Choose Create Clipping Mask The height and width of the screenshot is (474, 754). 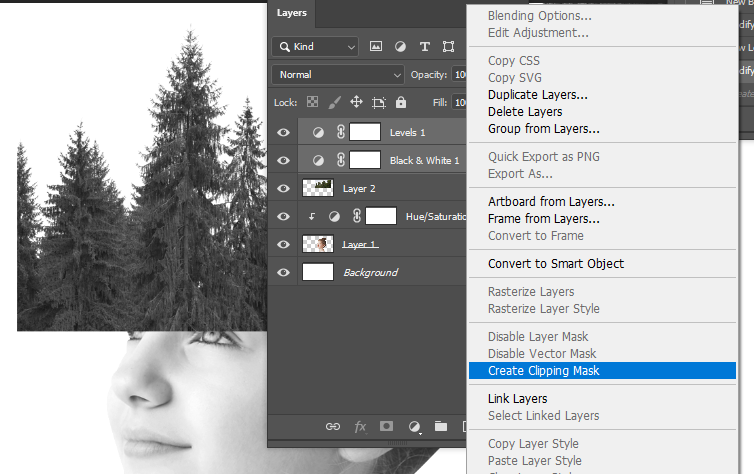(x=602, y=371)
